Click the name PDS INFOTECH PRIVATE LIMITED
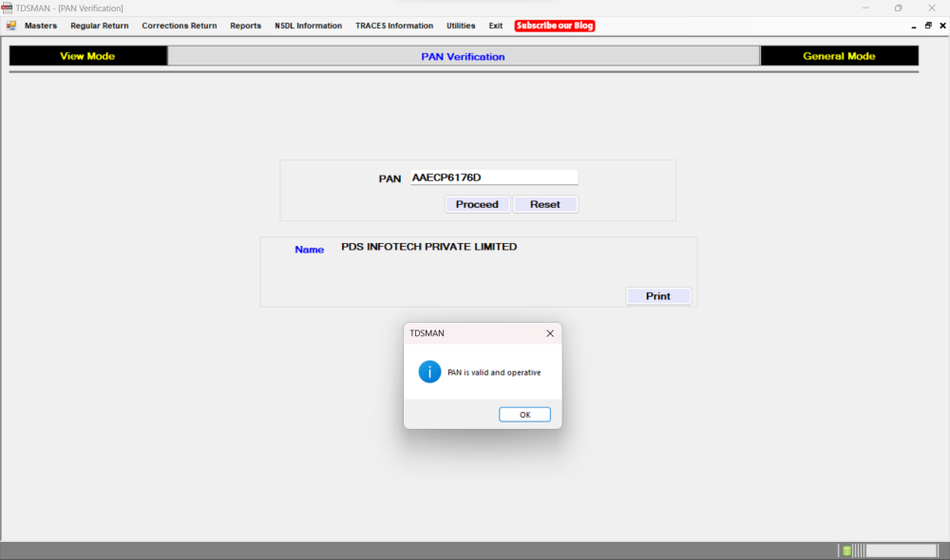 tap(429, 247)
